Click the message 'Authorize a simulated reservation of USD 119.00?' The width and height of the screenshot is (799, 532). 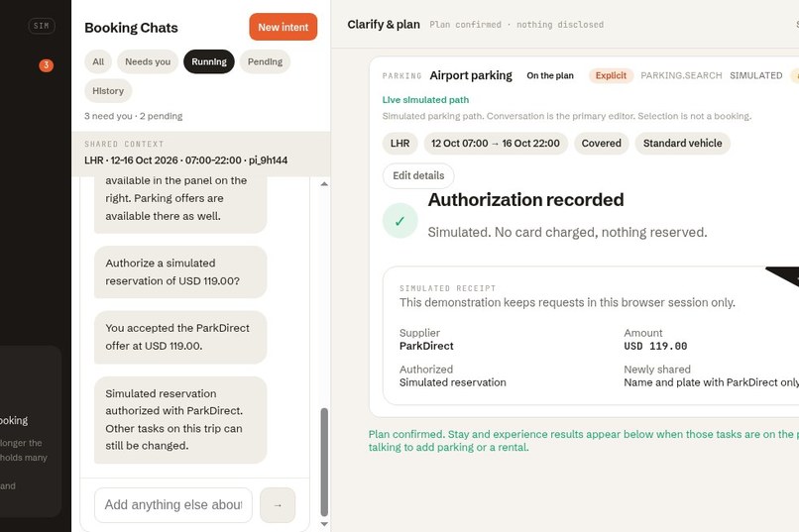coord(180,271)
